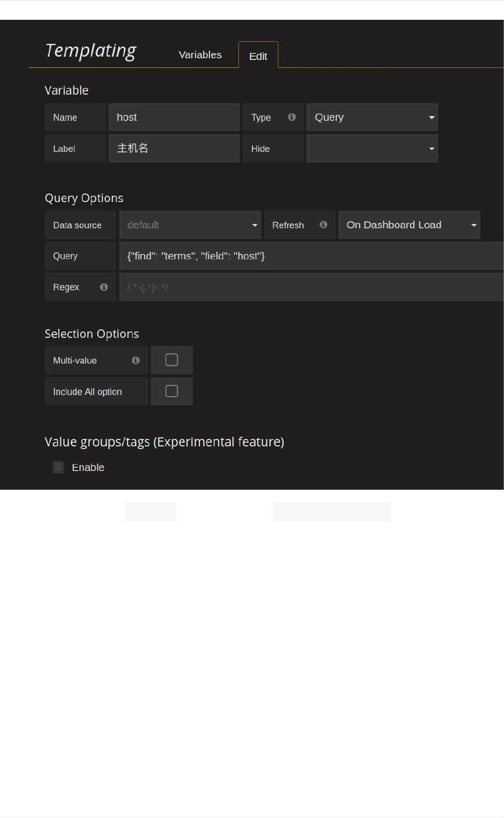Click the Multi-value info icon
Viewport: 504px width, 818px height.
(x=136, y=360)
